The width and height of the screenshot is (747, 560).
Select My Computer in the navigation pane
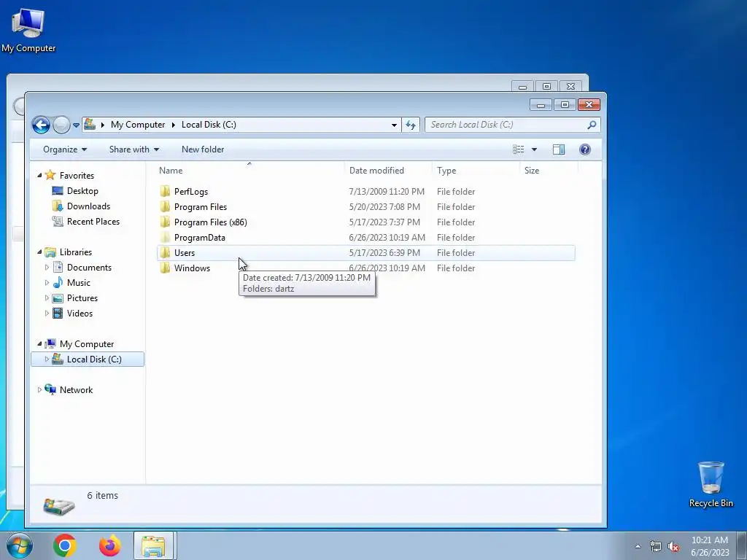pyautogui.click(x=87, y=344)
